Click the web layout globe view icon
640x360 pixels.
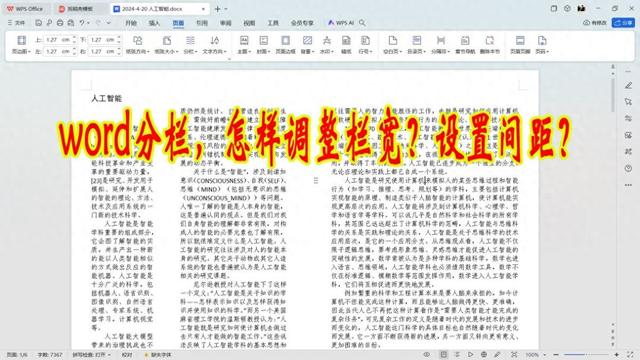click(484, 355)
